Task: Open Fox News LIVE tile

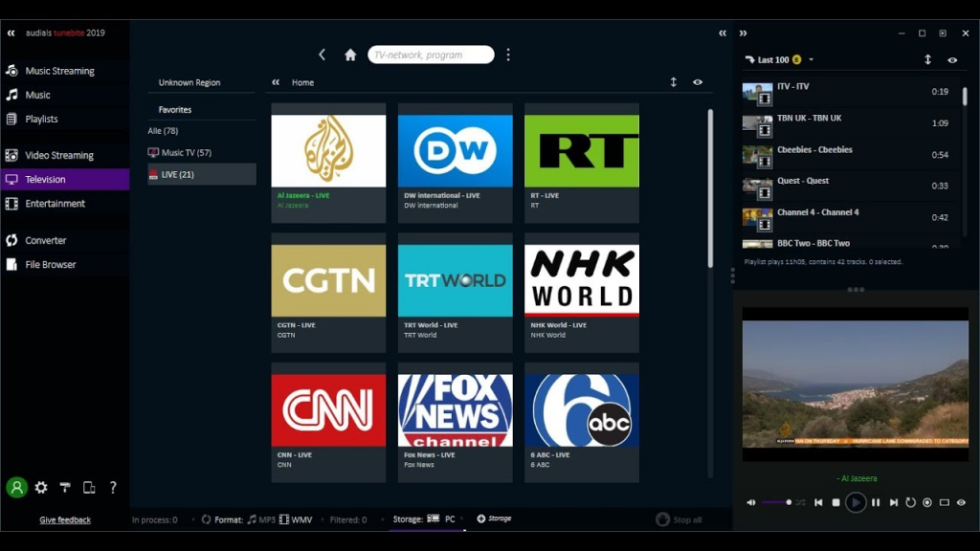Action: (455, 423)
